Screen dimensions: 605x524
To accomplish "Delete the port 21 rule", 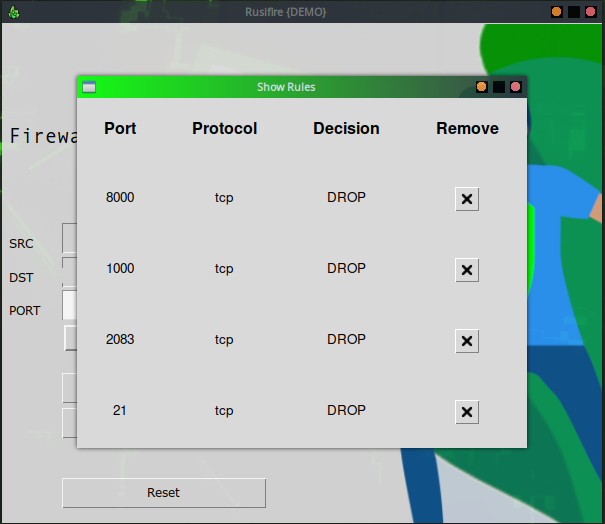I will pos(467,412).
